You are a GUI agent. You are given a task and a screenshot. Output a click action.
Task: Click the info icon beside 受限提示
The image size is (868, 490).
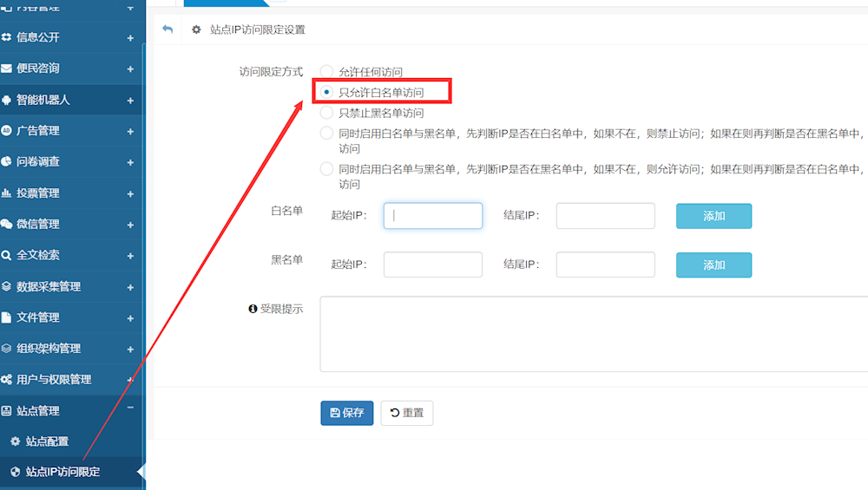(253, 309)
